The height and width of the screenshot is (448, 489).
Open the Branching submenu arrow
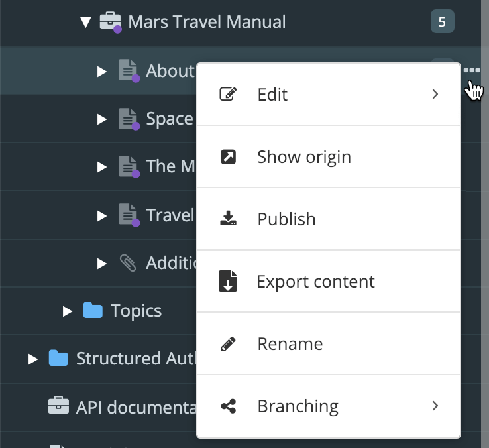tap(435, 406)
